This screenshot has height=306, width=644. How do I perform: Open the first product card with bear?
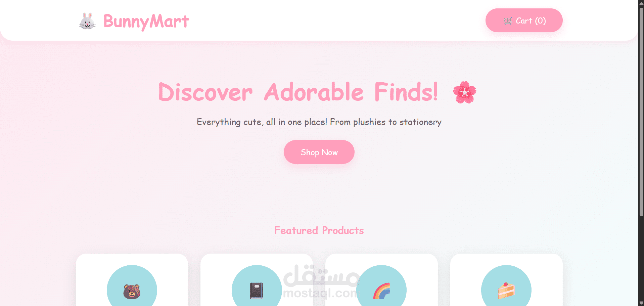click(132, 280)
